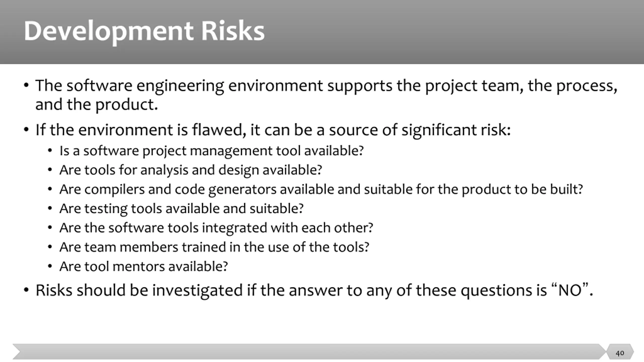Click the slide number 40 badge
Screen dimensions: 644x362
pos(620,353)
